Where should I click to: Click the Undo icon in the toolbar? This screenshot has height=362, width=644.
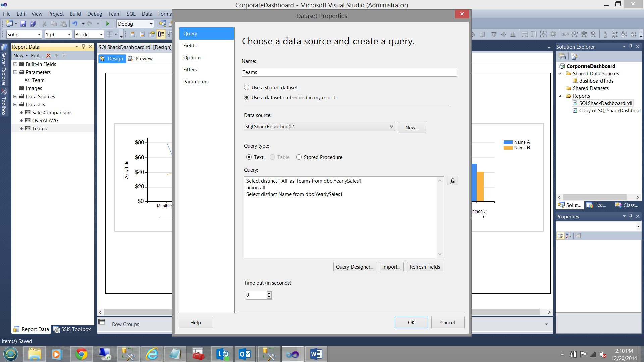(75, 24)
